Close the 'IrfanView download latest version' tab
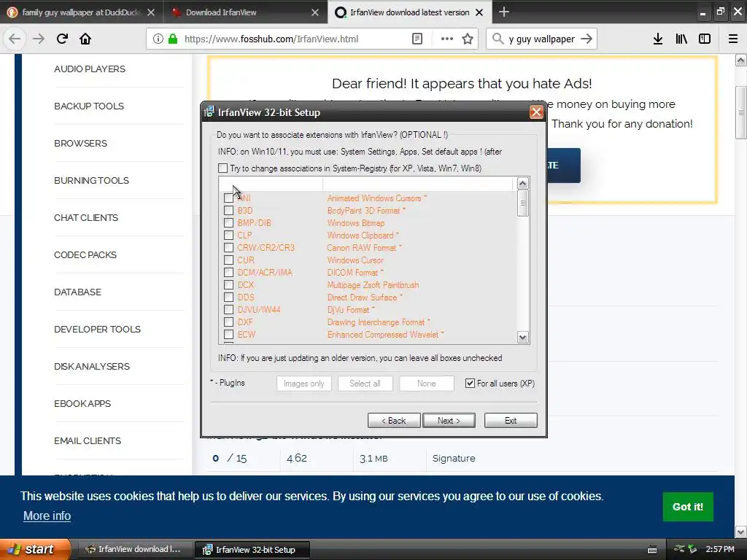 pyautogui.click(x=480, y=12)
